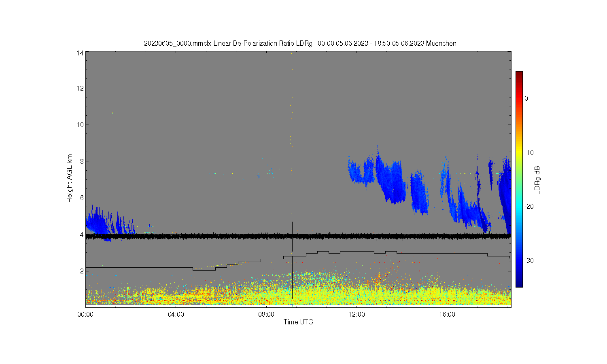
Task: Click the 6 height tick label
Action: (82, 198)
